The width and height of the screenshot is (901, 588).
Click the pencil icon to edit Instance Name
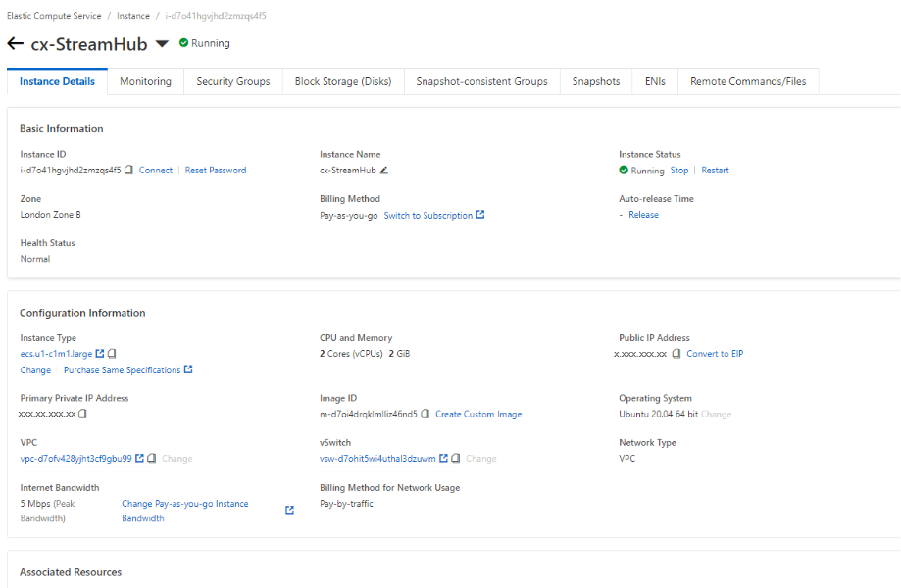tap(384, 171)
